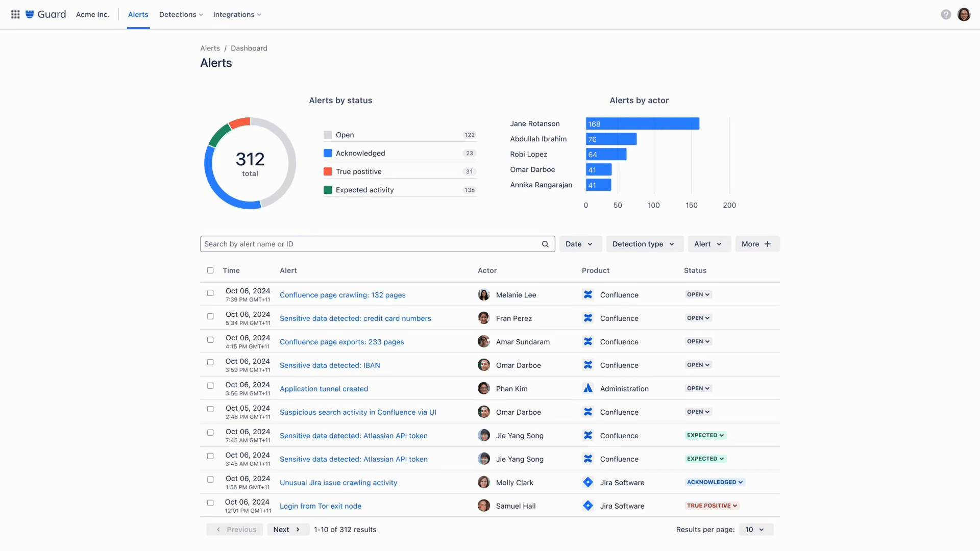Click the Jira Software icon for Tor login alert

point(586,506)
